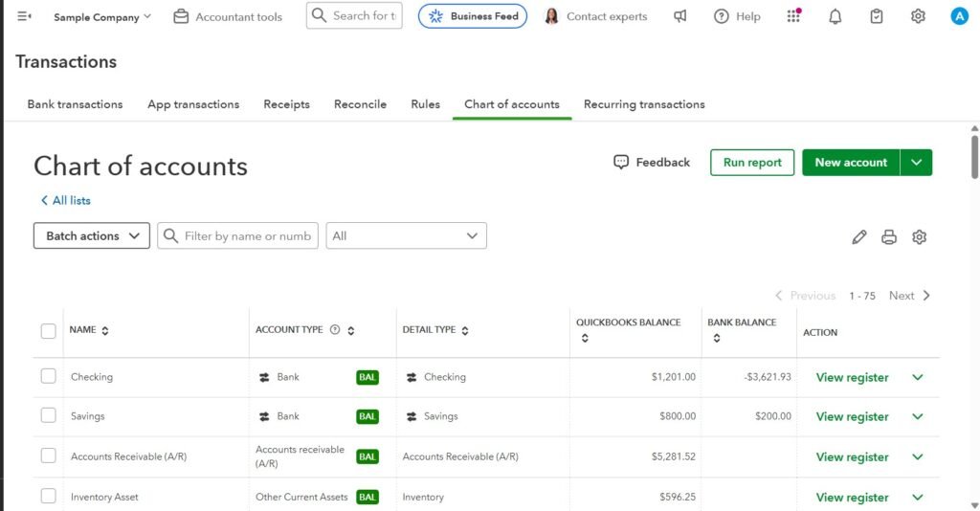Check the Checking account row checkbox
The width and height of the screenshot is (980, 511).
tap(49, 376)
